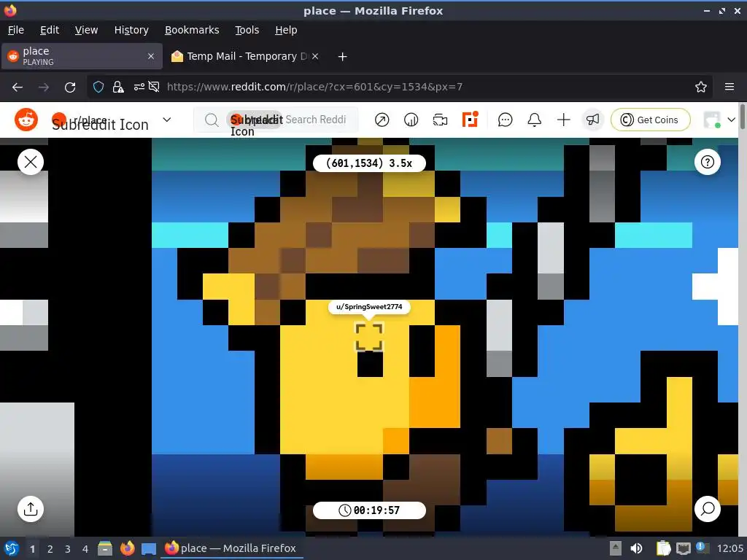This screenshot has height=560, width=747.
Task: Click the Get Coins button
Action: (x=650, y=120)
